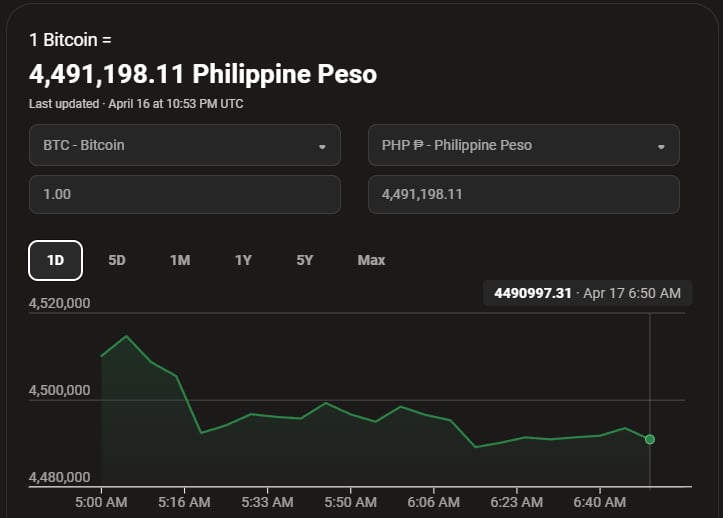This screenshot has width=723, height=518.
Task: Click the Last updated timestamp text
Action: click(x=136, y=104)
